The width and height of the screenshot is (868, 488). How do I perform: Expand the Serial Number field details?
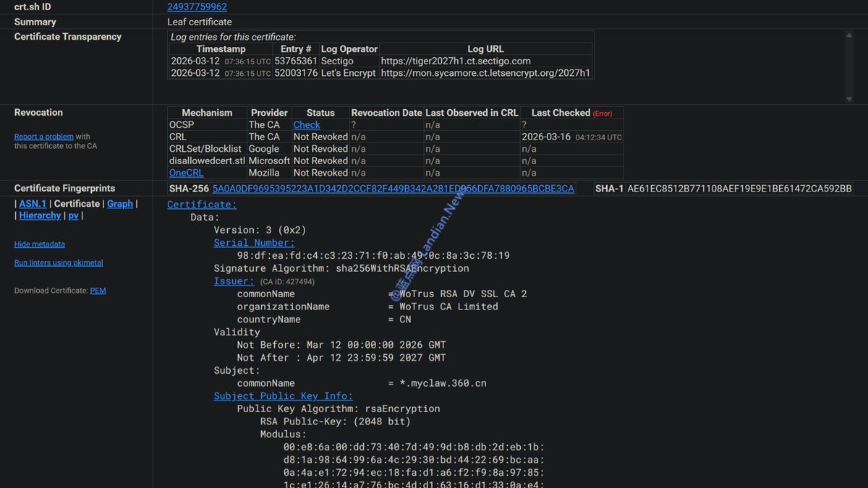click(x=252, y=242)
